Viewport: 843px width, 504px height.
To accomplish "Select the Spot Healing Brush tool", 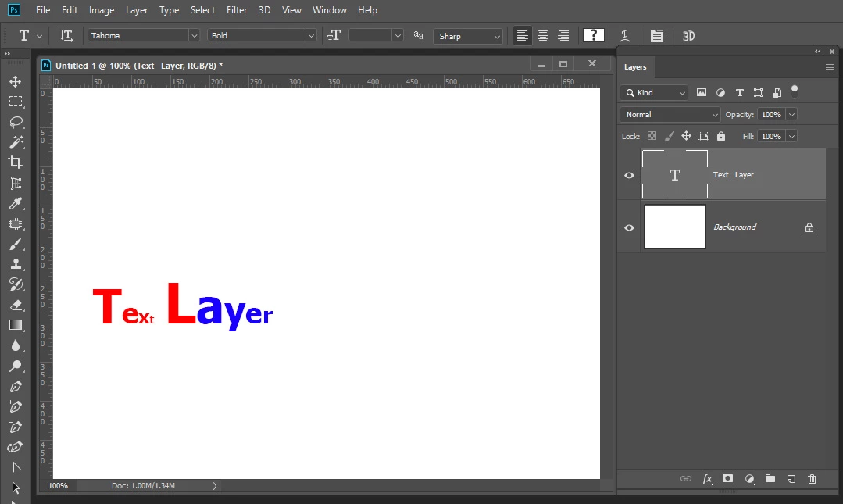I will point(15,223).
